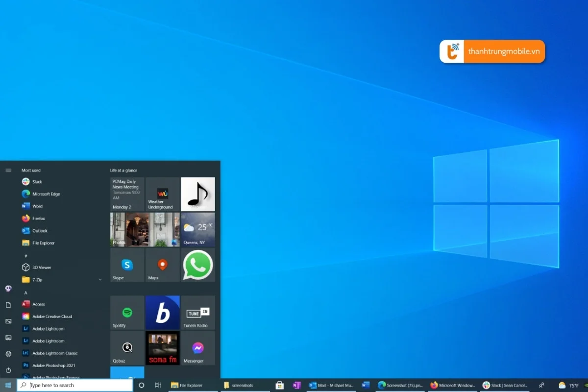Start Qobuz from its tile
The width and height of the screenshot is (588, 392).
pyautogui.click(x=126, y=348)
